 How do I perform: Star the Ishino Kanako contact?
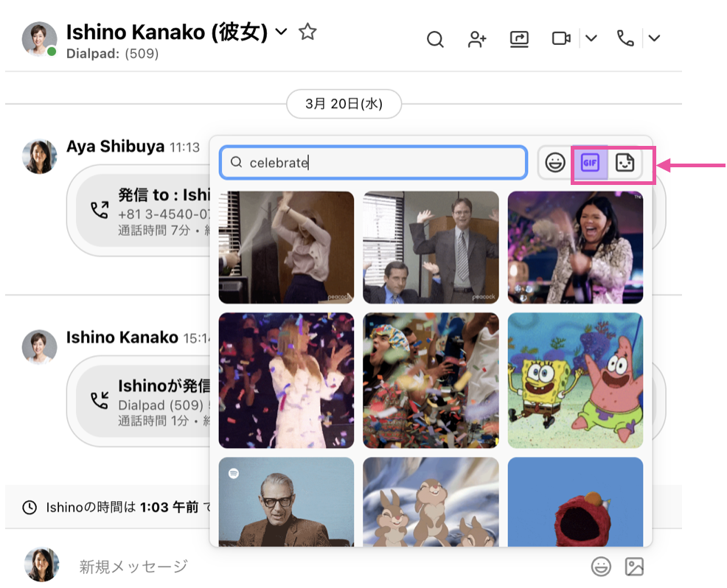tap(307, 32)
